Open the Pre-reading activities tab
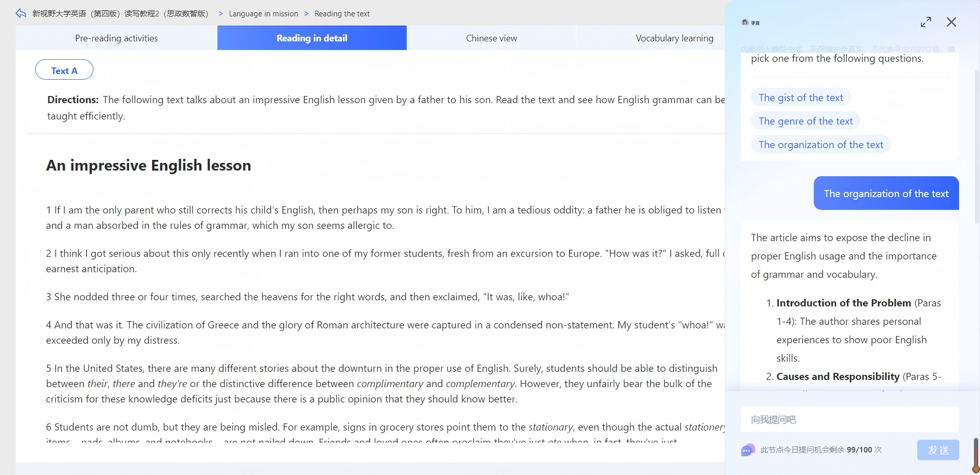 point(116,38)
